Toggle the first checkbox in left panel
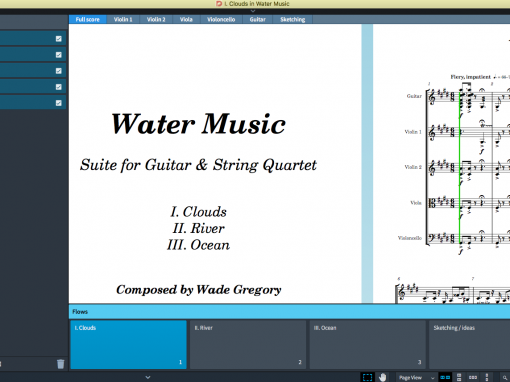Image resolution: width=510 pixels, height=382 pixels. click(x=59, y=39)
